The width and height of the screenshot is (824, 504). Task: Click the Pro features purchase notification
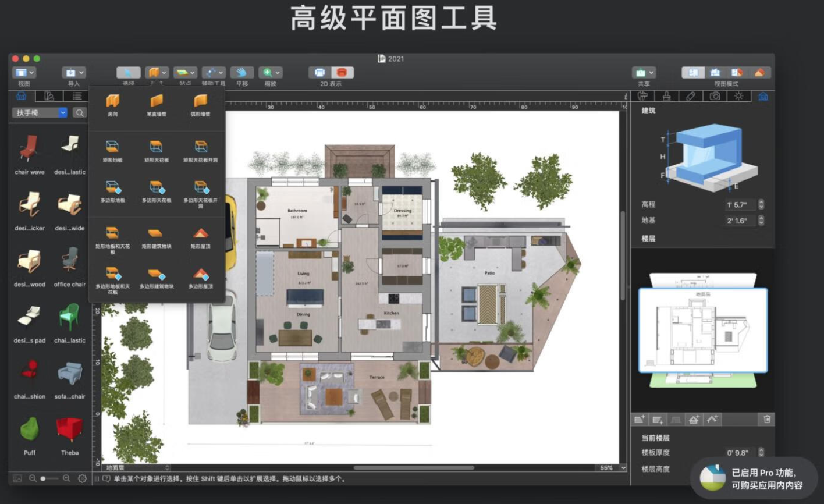[754, 478]
